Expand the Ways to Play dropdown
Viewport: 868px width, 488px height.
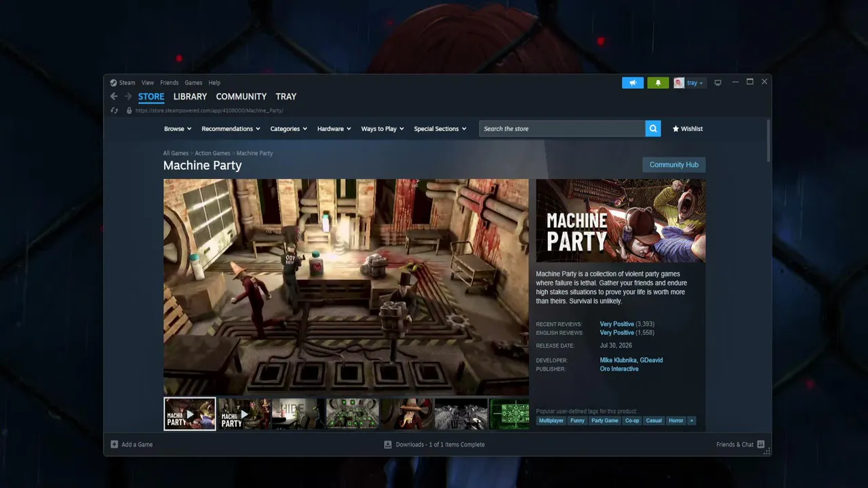382,129
